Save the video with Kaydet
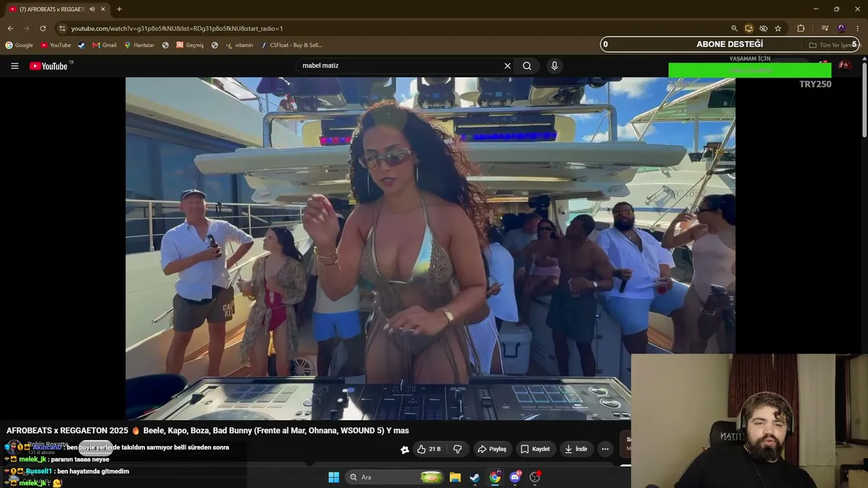The image size is (868, 488). pyautogui.click(x=535, y=449)
